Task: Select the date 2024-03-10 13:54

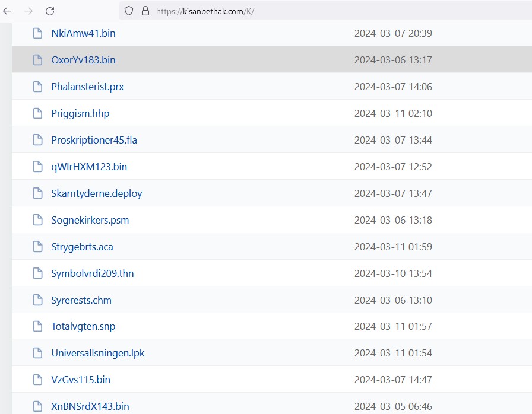Action: (x=393, y=273)
